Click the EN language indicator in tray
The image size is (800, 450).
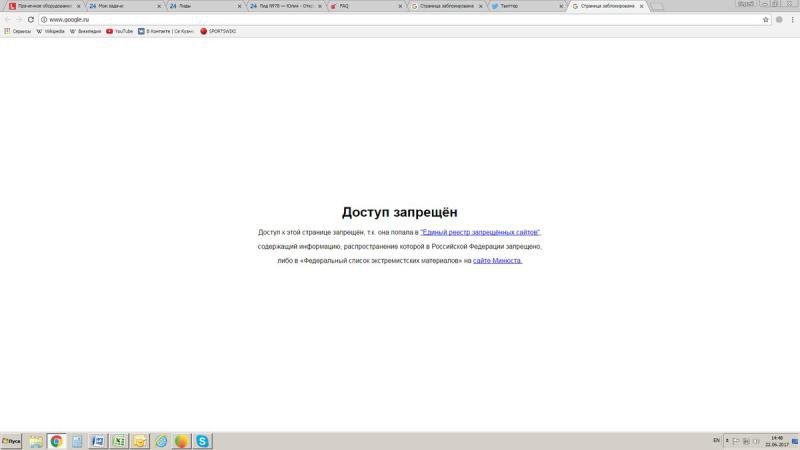pyautogui.click(x=716, y=441)
